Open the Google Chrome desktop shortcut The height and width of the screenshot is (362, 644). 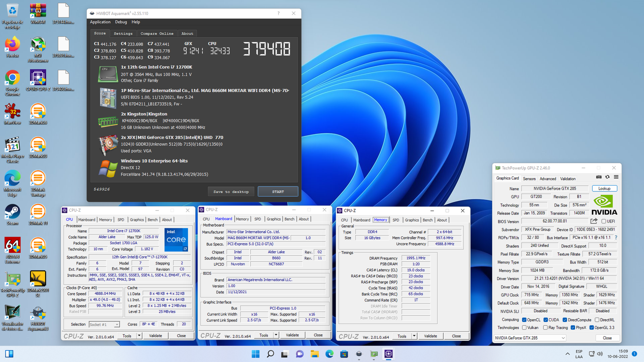click(12, 83)
